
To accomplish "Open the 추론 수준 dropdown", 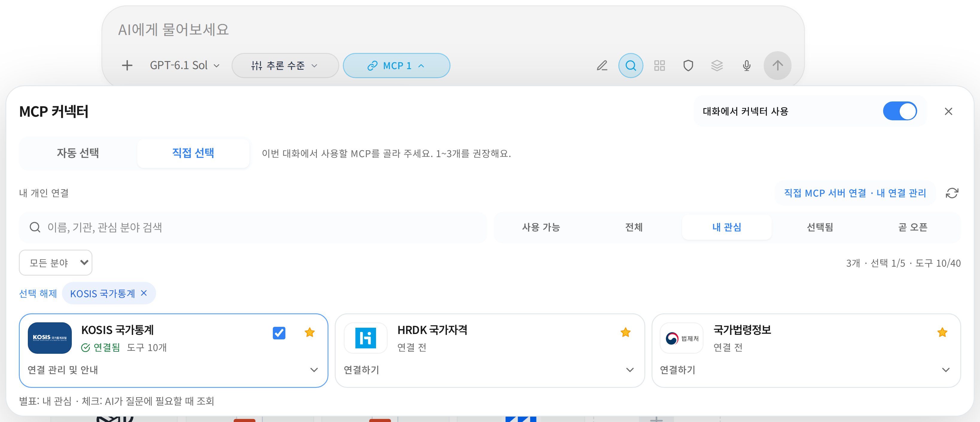I will (x=285, y=66).
